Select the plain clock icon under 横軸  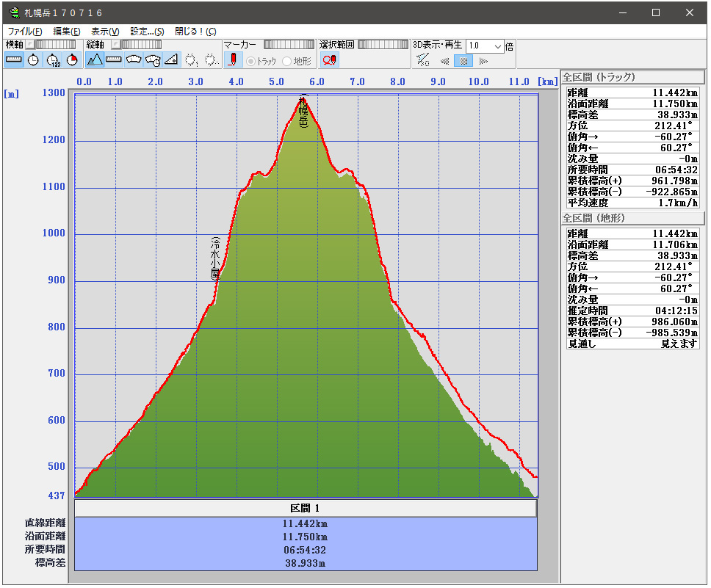[x=33, y=60]
